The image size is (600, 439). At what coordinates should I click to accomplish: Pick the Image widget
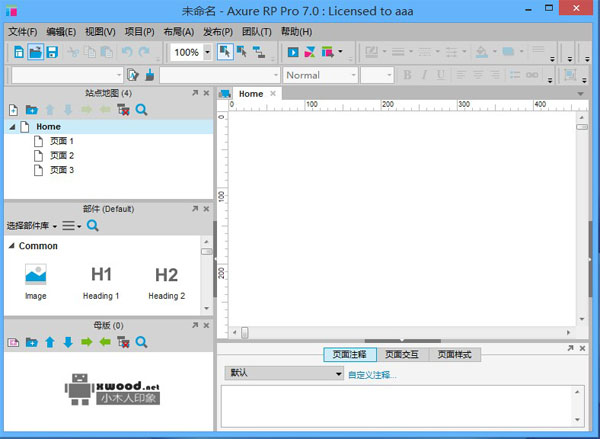pyautogui.click(x=36, y=281)
